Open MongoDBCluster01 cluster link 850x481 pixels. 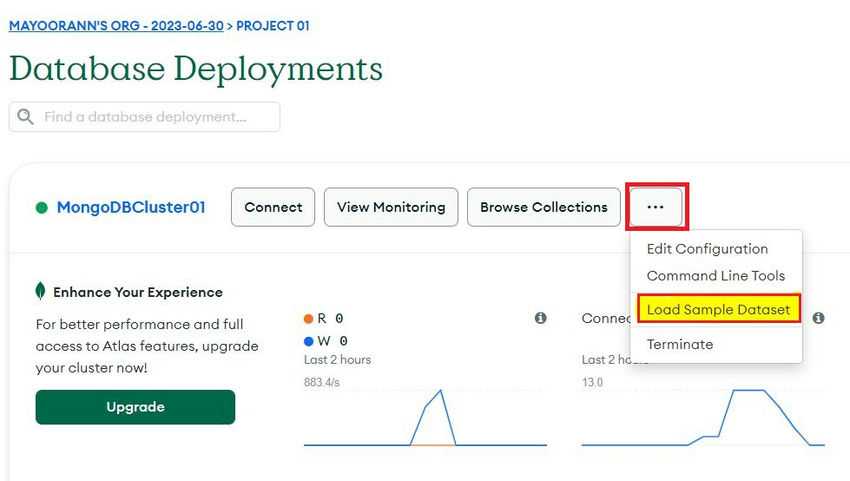131,207
